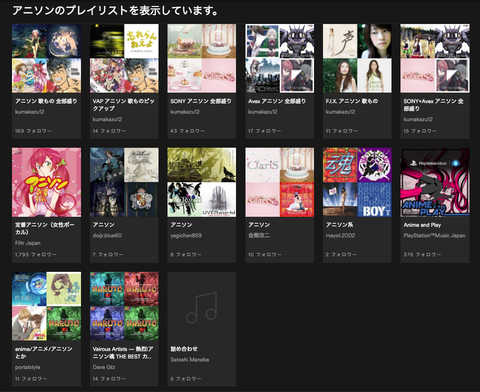Click the 5 フォロワー count
The height and width of the screenshot is (392, 480).
tap(186, 379)
